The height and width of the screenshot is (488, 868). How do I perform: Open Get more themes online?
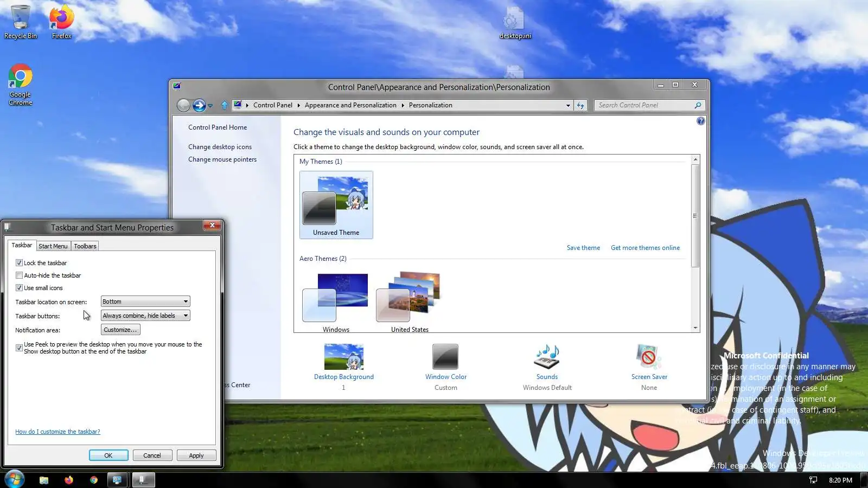click(x=645, y=248)
